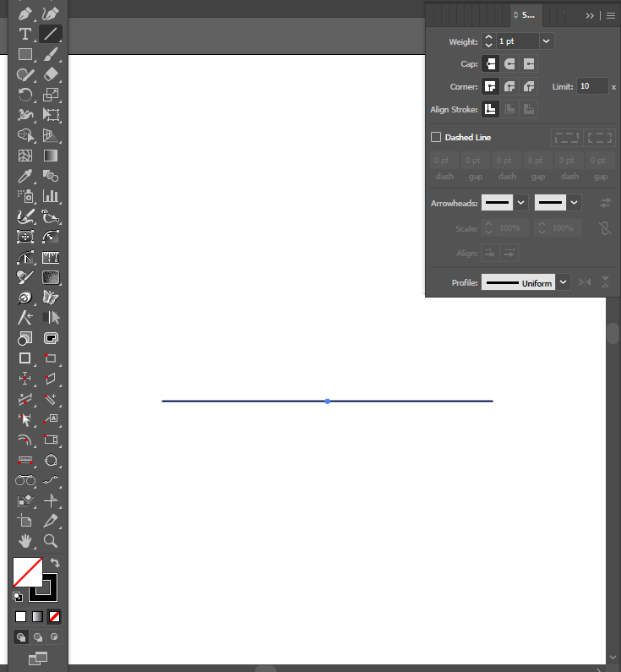Swap fill and stroke colors

(x=55, y=562)
